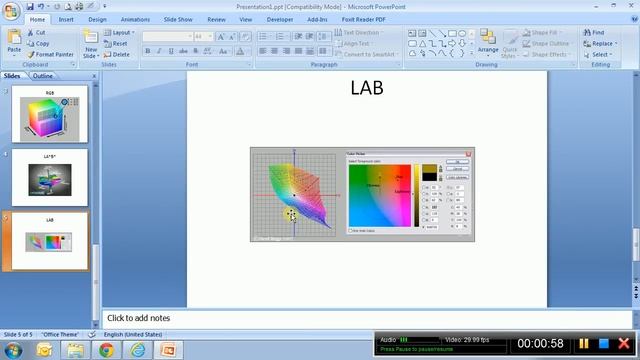Select the Triangle shape

[422, 43]
